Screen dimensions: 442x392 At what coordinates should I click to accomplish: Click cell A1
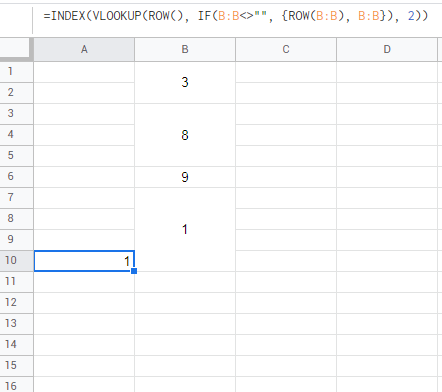[84, 72]
